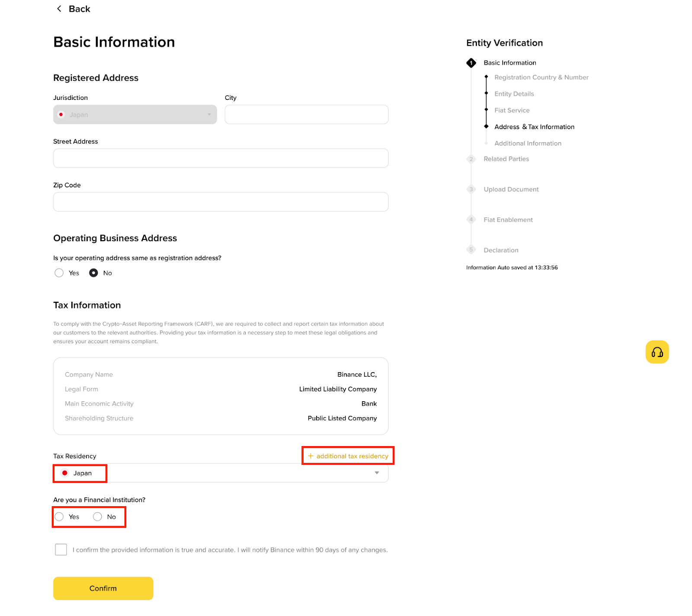Open the Jurisdiction Japan dropdown

tap(135, 115)
